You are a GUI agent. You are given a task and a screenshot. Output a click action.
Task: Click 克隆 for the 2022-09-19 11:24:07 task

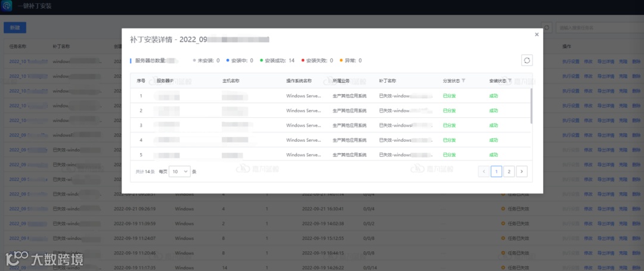pyautogui.click(x=623, y=238)
